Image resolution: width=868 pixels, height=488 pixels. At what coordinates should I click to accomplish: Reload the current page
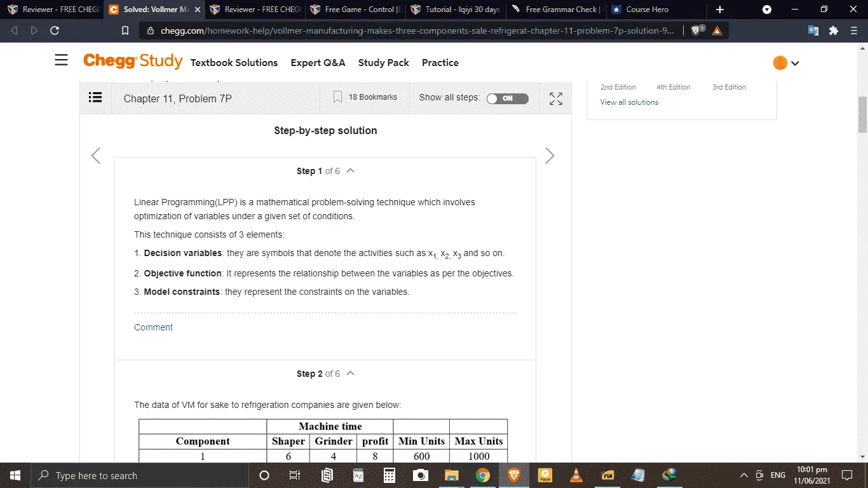pyautogui.click(x=55, y=30)
